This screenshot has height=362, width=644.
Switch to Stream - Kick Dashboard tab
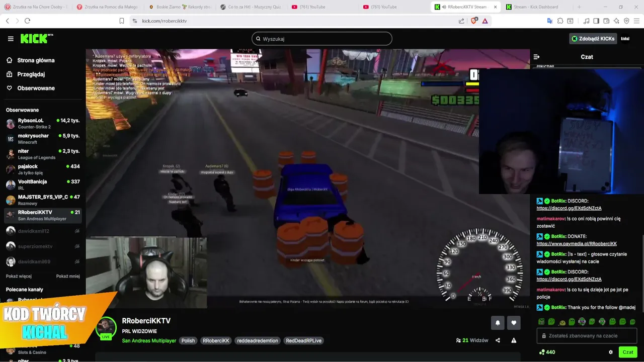click(x=537, y=7)
